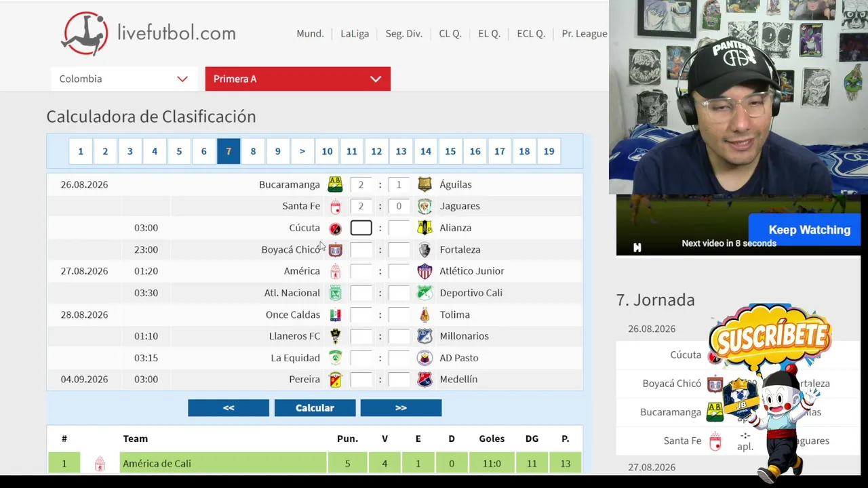Click the Millonarios crest
Screen dimensions: 868x488
(x=425, y=336)
